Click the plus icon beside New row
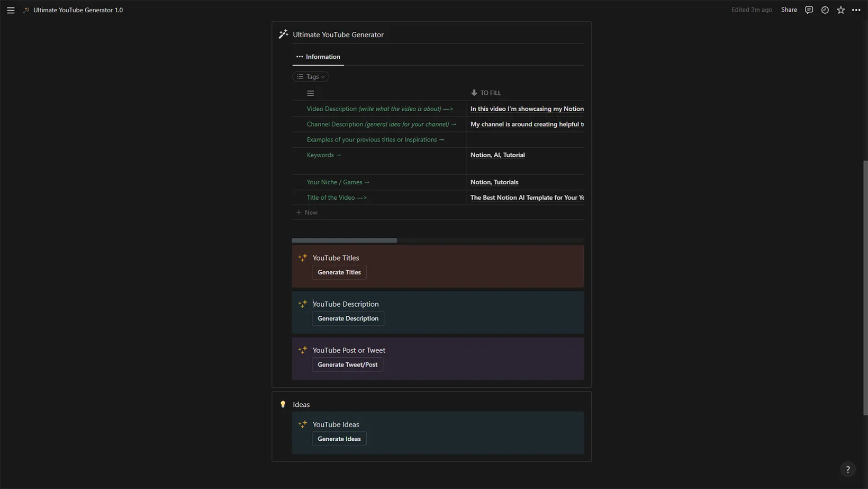 tap(299, 212)
